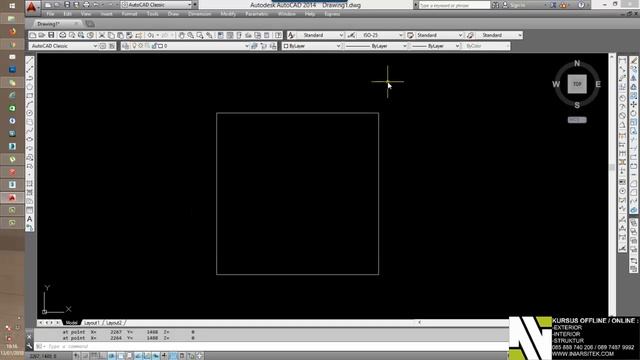Click the new drawing tab button beside Drawing1*
The height and width of the screenshot is (360, 640).
[x=90, y=24]
